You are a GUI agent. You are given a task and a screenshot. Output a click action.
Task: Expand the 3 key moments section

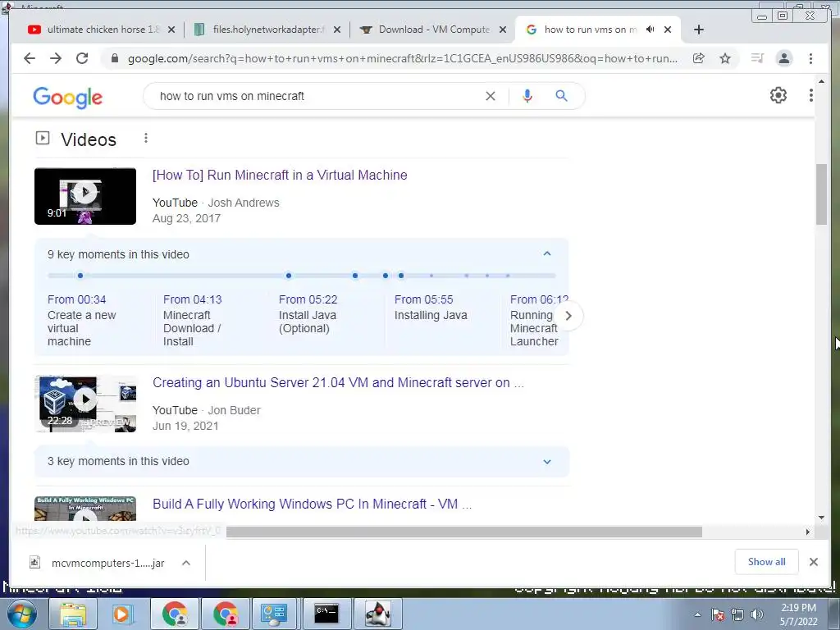[x=547, y=461]
